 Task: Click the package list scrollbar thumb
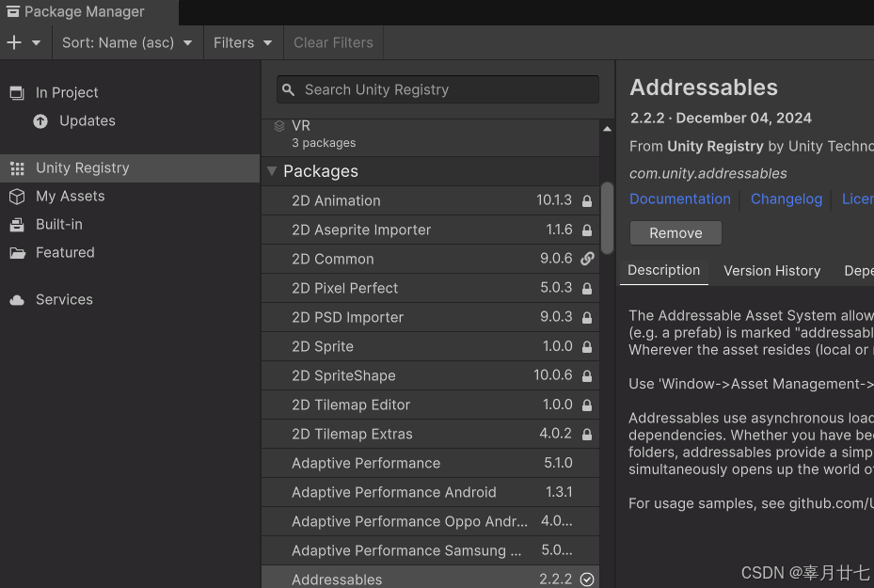coord(607,218)
